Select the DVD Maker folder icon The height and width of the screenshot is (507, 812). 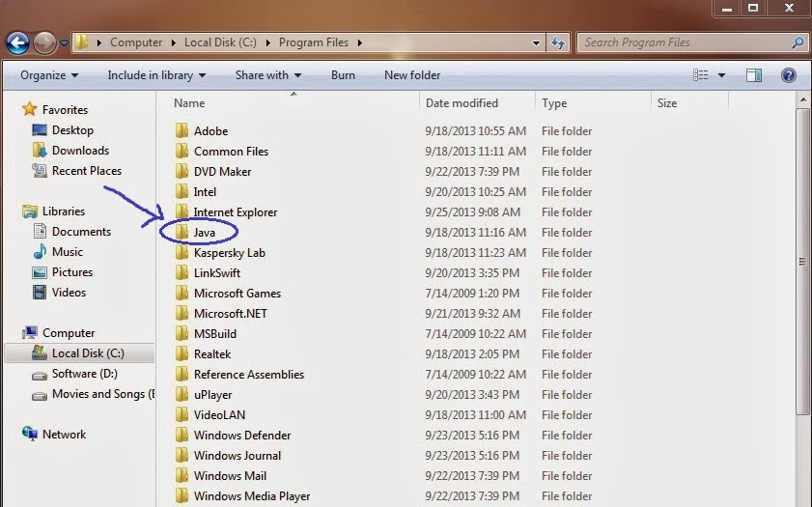point(182,171)
